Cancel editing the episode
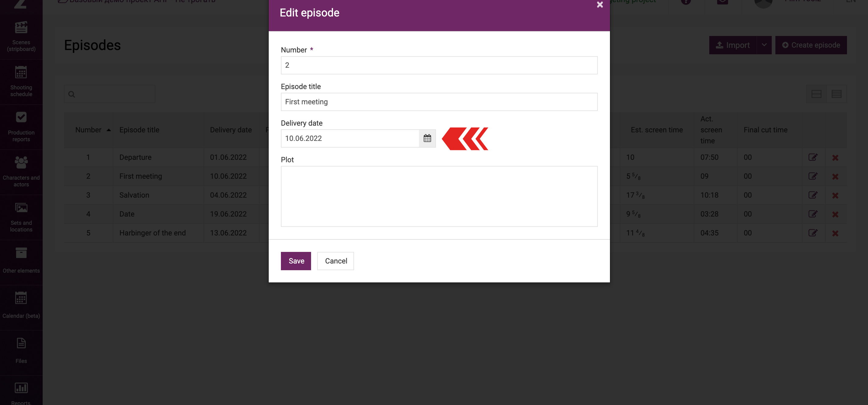The width and height of the screenshot is (868, 405). (336, 261)
